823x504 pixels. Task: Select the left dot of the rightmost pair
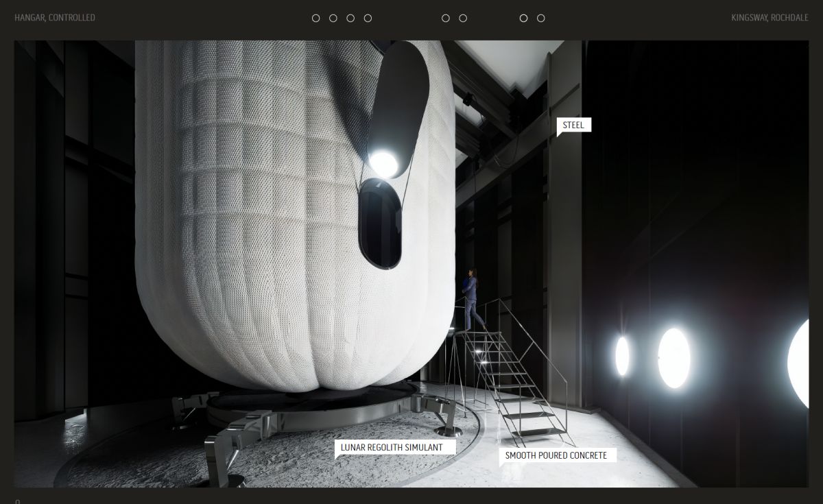pyautogui.click(x=524, y=18)
